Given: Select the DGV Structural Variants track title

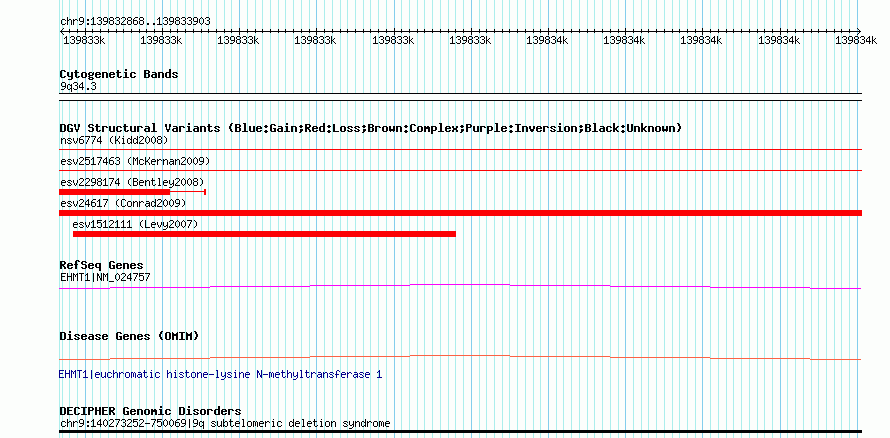Looking at the screenshot, I should (x=371, y=128).
